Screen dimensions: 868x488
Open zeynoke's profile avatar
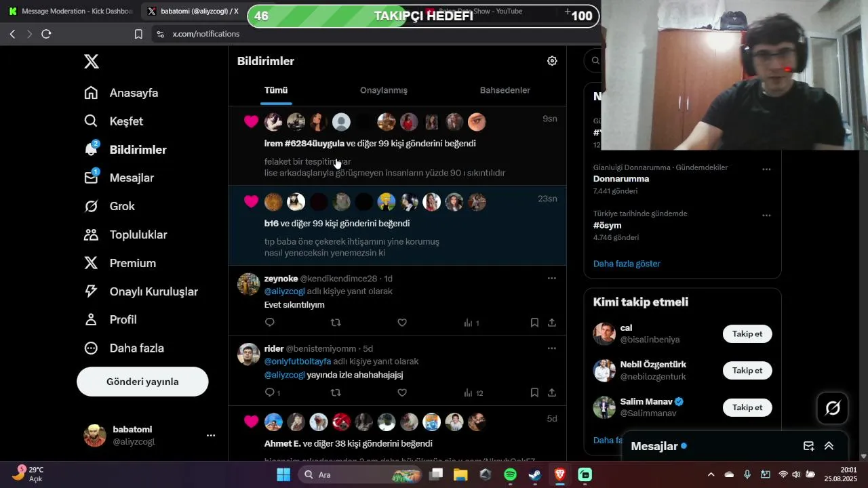pyautogui.click(x=249, y=284)
